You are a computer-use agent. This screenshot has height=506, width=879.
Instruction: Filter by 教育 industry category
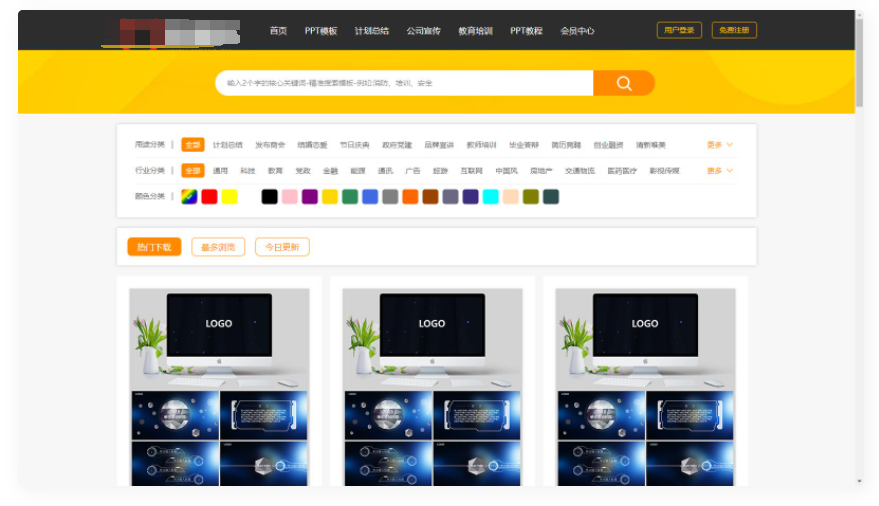pyautogui.click(x=275, y=171)
